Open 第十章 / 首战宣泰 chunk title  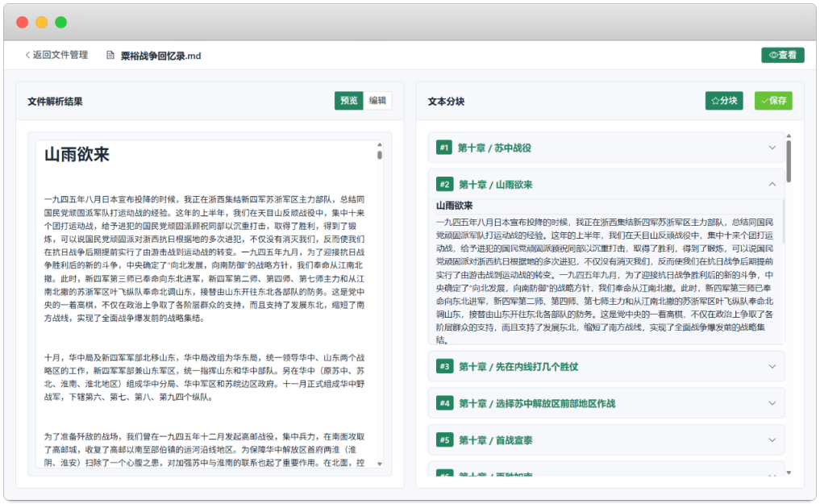[x=495, y=440]
